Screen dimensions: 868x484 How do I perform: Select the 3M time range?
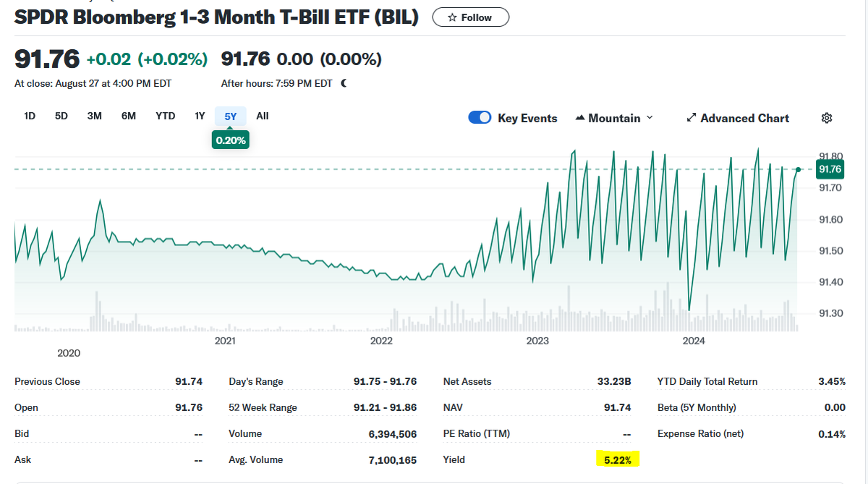[95, 116]
